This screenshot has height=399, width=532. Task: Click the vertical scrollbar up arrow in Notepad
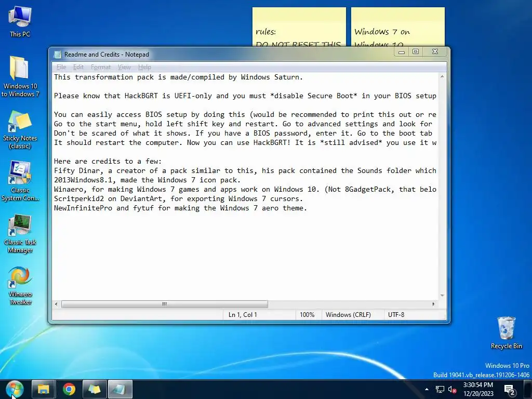(x=442, y=77)
